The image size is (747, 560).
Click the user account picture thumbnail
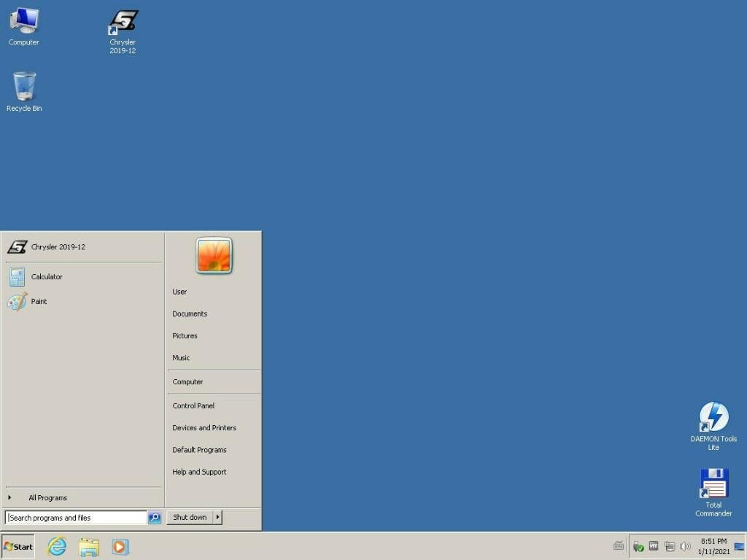point(214,256)
